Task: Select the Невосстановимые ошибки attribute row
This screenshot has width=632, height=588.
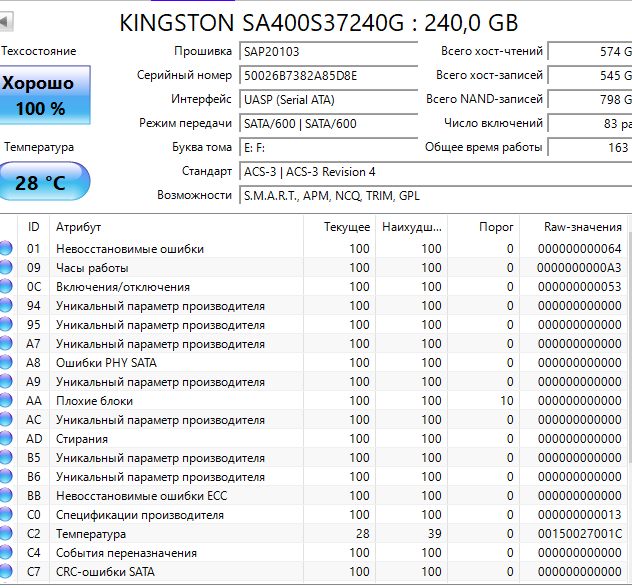Action: (313, 248)
